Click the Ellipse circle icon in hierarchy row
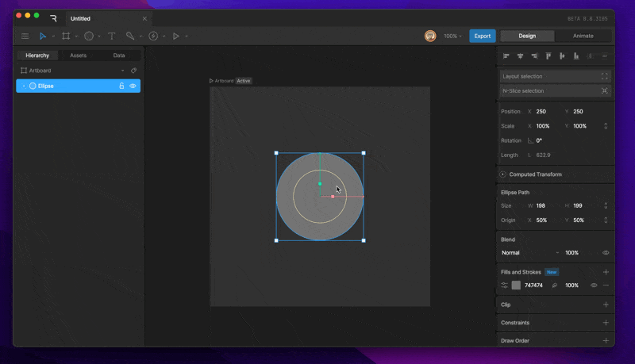 33,86
